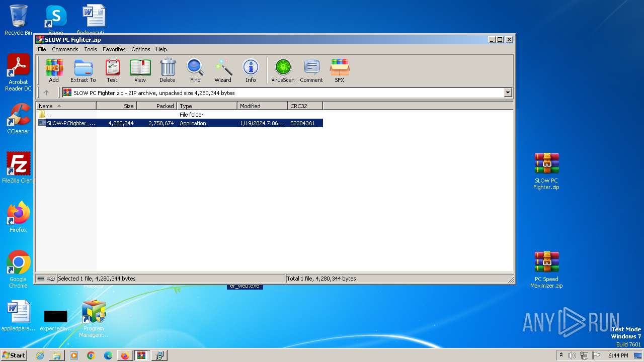The height and width of the screenshot is (362, 644).
Task: Select the PC Speed Maximizer.zip desktop file
Action: click(546, 270)
